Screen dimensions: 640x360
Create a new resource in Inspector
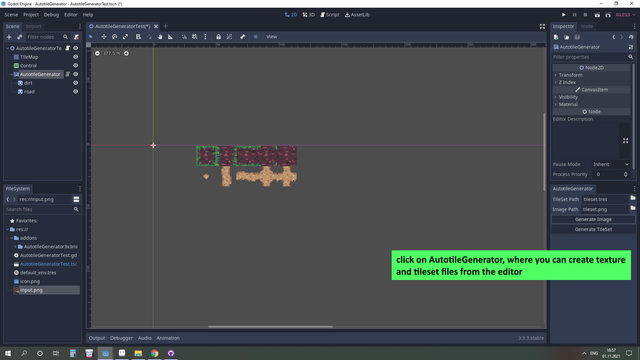[556, 37]
